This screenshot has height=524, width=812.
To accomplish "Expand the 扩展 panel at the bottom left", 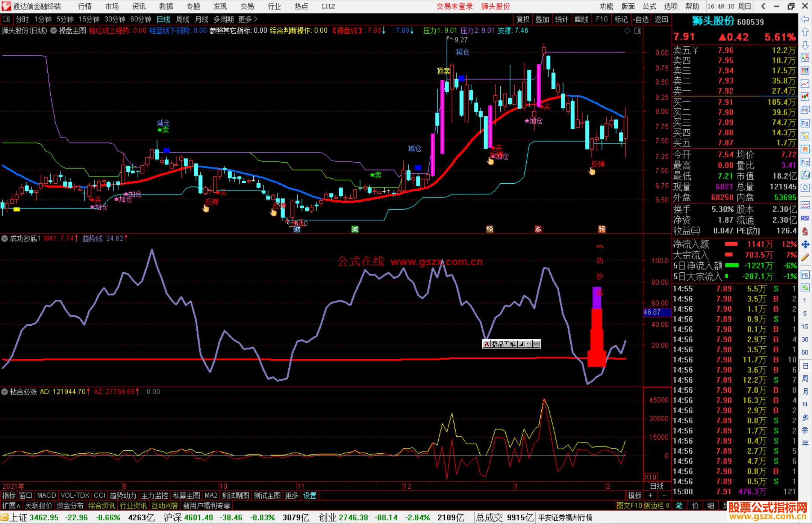I will click(x=11, y=506).
